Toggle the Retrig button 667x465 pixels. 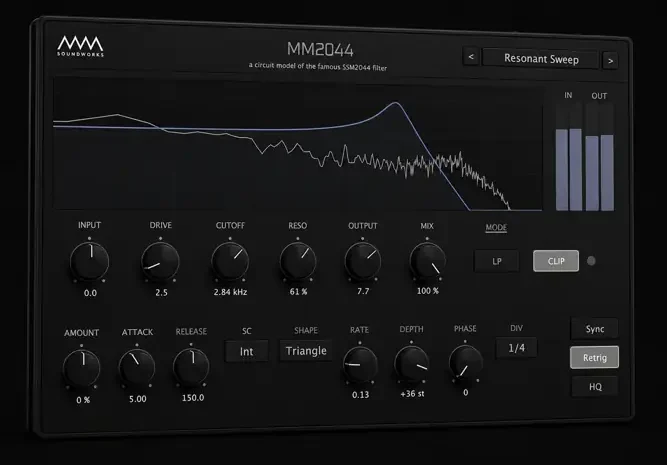(x=594, y=357)
